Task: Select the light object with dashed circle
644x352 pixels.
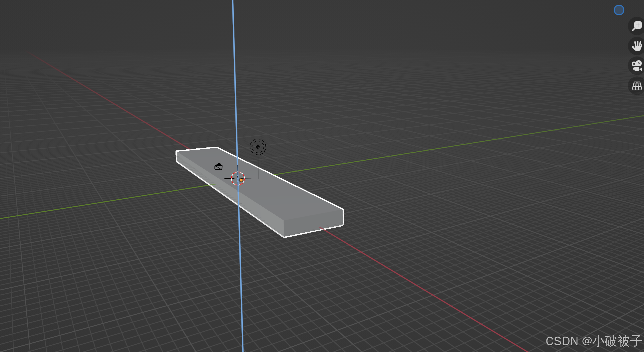Action: [258, 147]
